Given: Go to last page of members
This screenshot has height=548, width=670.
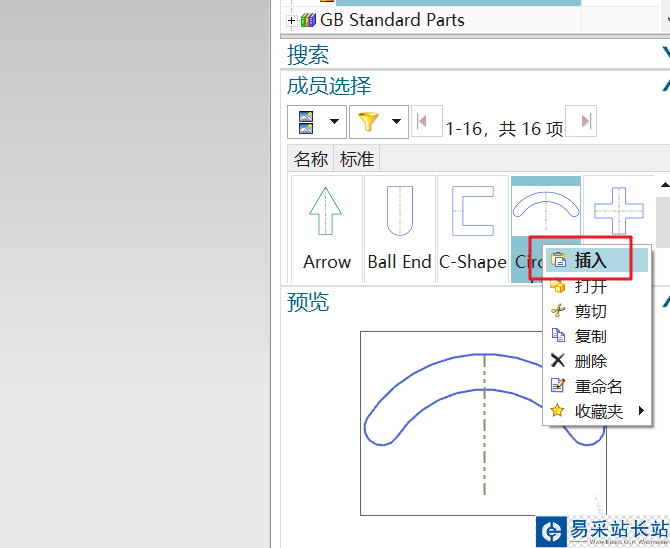Looking at the screenshot, I should 581,121.
